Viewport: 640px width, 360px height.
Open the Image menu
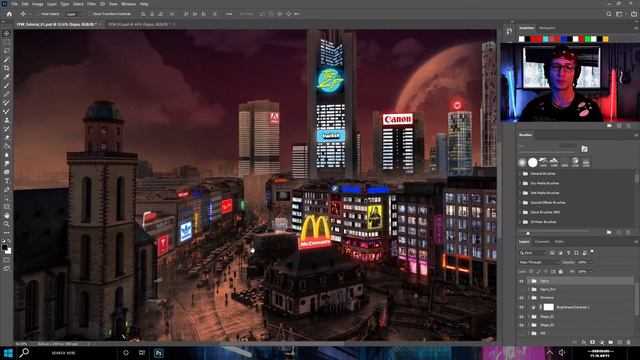coord(38,4)
